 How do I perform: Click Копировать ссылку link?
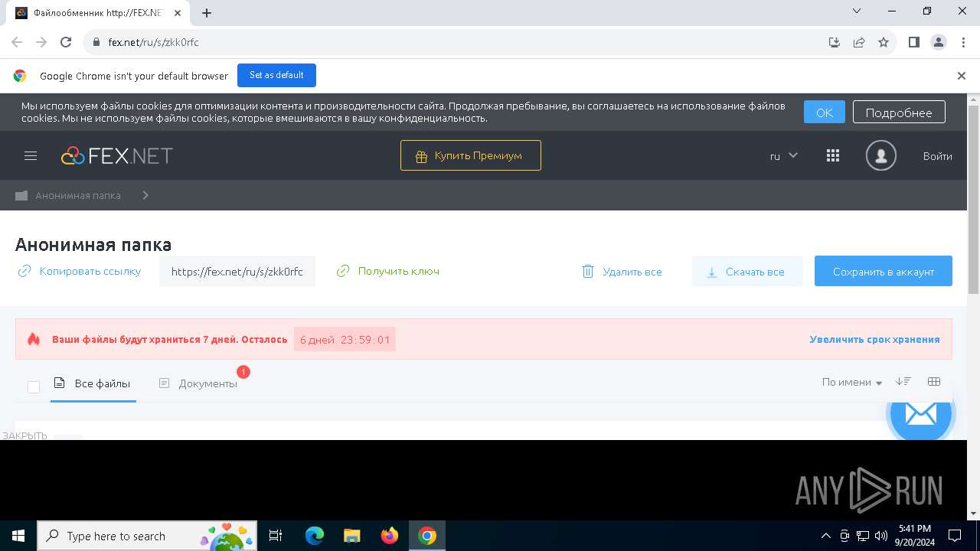(x=80, y=271)
